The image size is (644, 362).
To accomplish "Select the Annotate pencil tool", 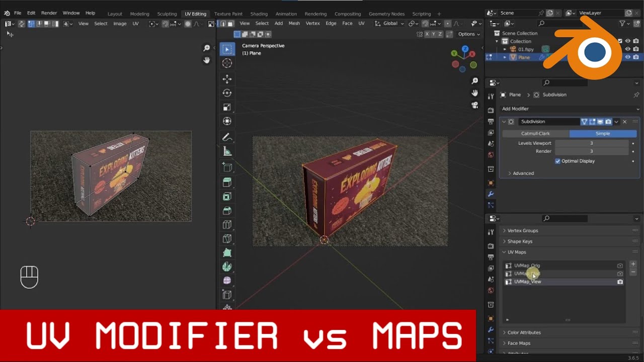I will point(227,137).
